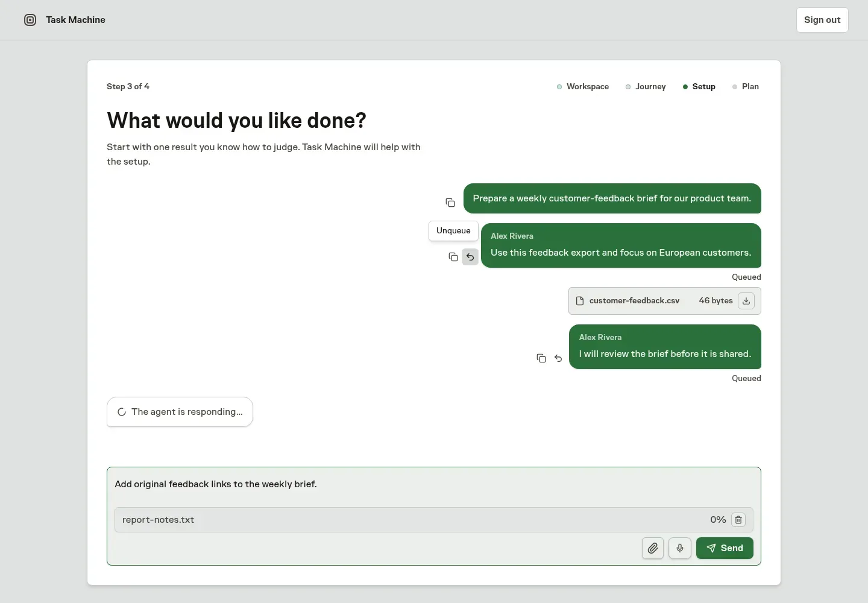This screenshot has width=868, height=603.
Task: Click the 'What would you like done?' heading
Action: pyautogui.click(x=236, y=121)
